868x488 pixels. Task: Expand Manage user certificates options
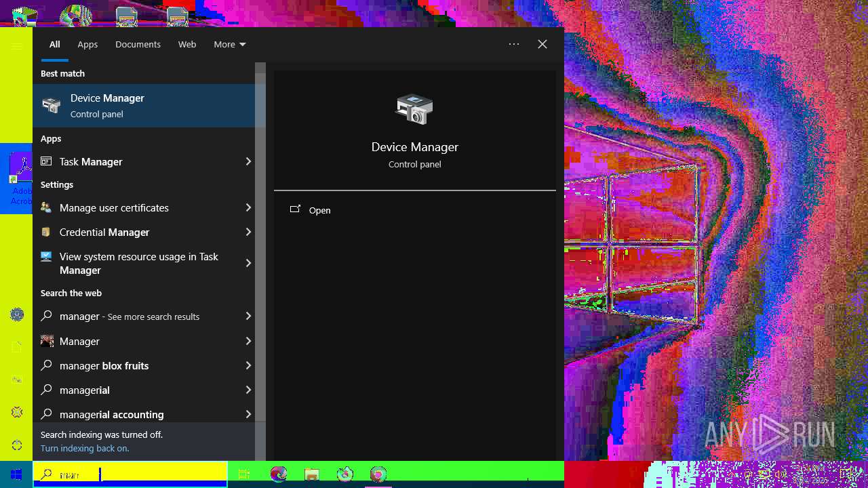(x=248, y=207)
